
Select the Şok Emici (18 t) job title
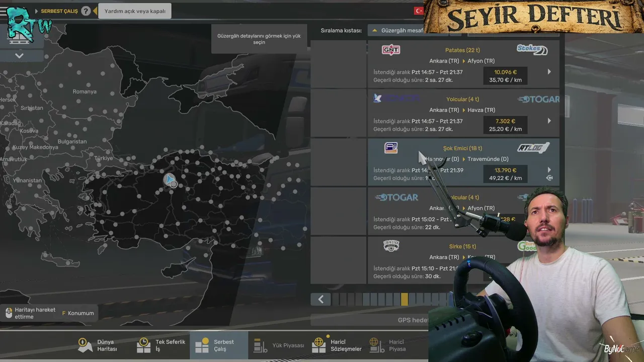click(x=462, y=148)
